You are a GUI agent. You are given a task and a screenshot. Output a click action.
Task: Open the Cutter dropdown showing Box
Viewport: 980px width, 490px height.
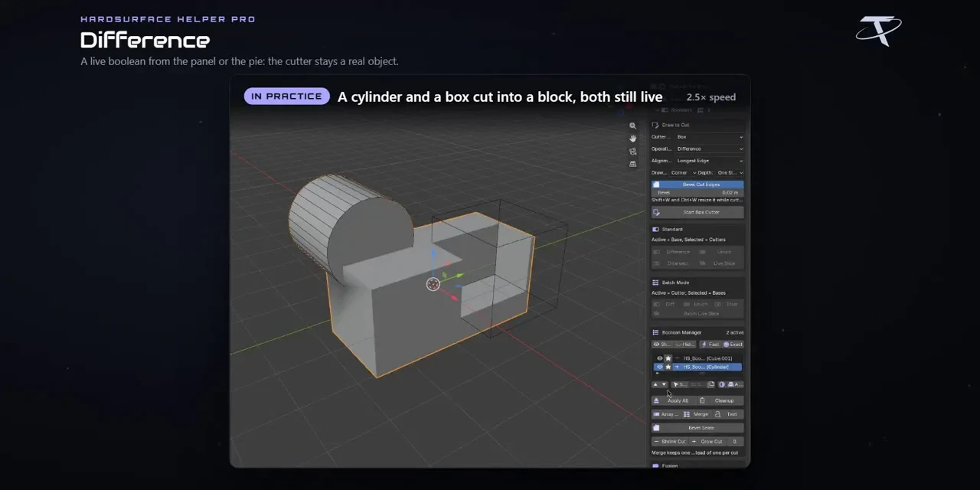pyautogui.click(x=709, y=137)
